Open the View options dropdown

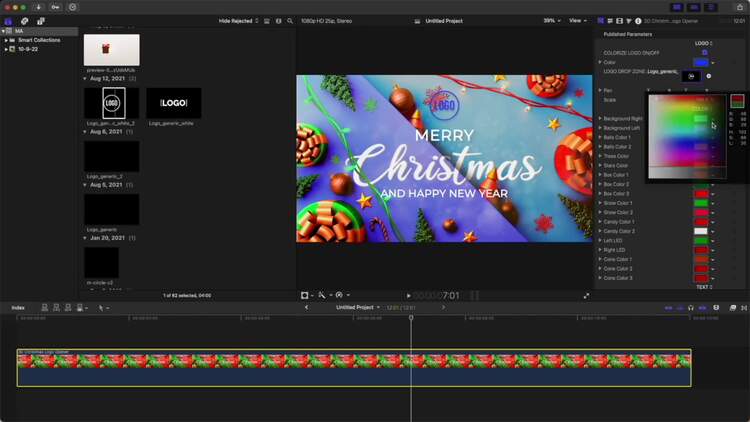click(577, 21)
